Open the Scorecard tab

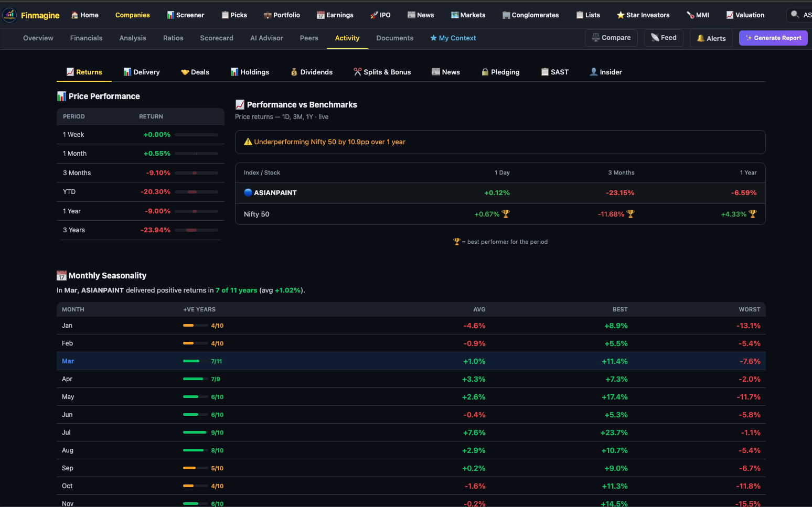[217, 38]
